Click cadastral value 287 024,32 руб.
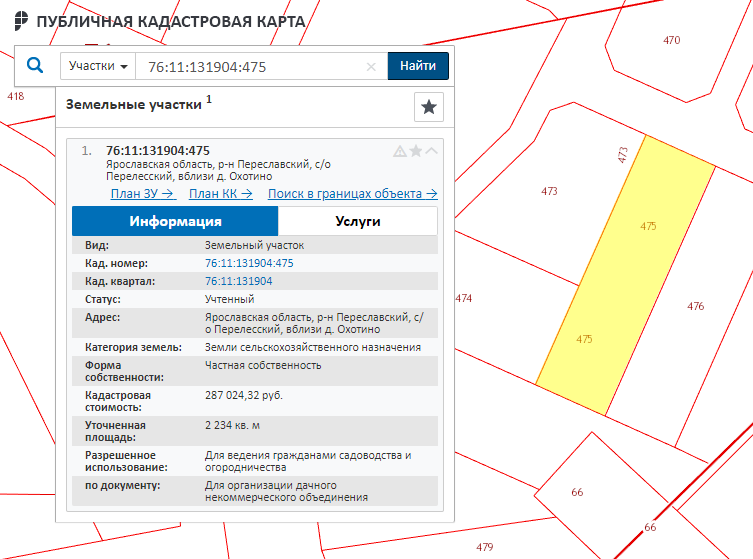Screen dimensions: 753x559 244,395
